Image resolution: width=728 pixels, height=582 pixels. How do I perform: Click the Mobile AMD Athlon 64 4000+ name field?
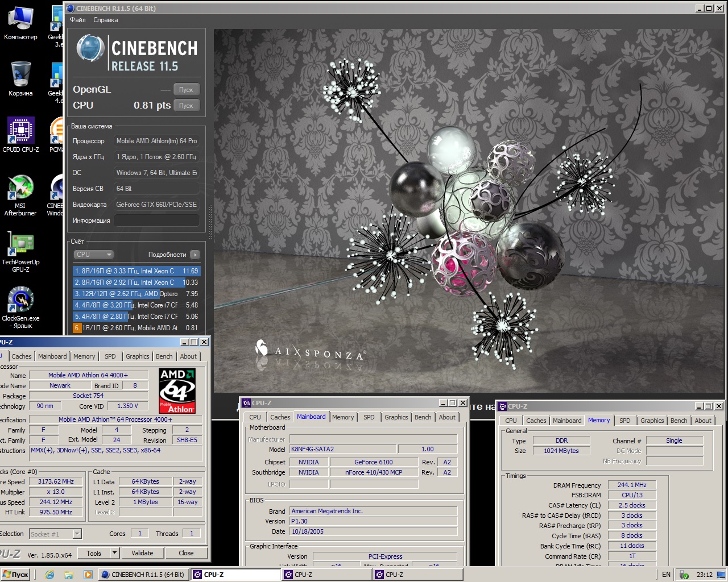(x=88, y=375)
